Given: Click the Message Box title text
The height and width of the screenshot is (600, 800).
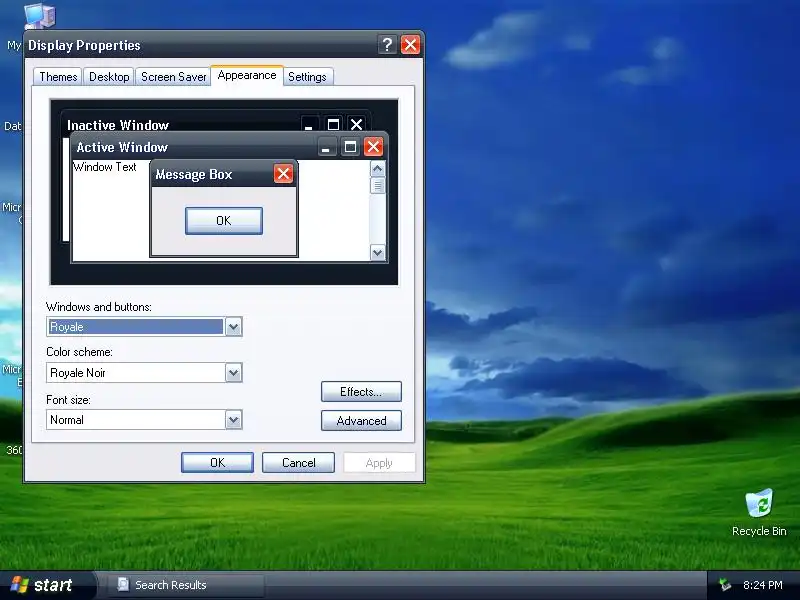Looking at the screenshot, I should click(x=194, y=174).
